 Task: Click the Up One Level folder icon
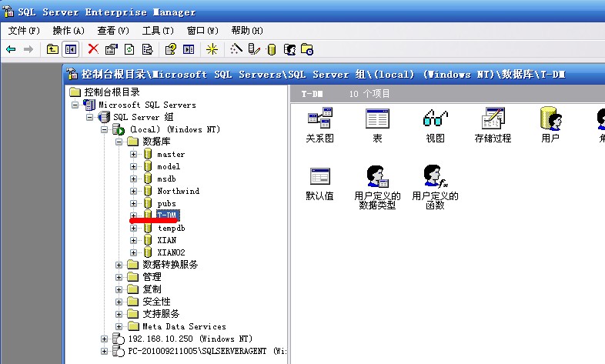pyautogui.click(x=52, y=49)
